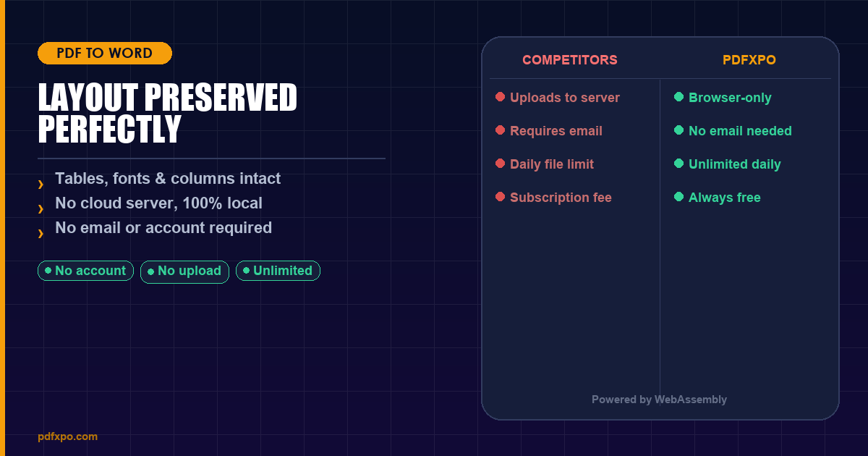The image size is (868, 456).
Task: Click the Powered by WebAssembly footer text
Action: (x=659, y=400)
